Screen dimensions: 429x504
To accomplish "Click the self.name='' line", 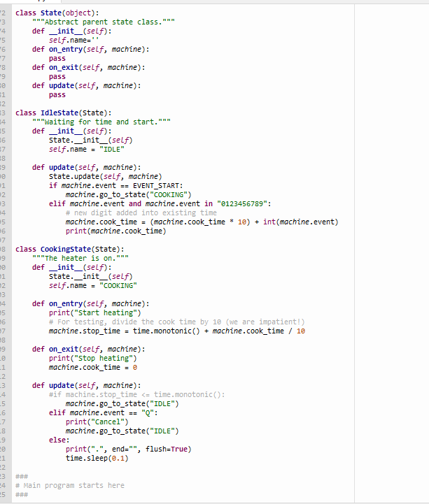I will click(73, 40).
